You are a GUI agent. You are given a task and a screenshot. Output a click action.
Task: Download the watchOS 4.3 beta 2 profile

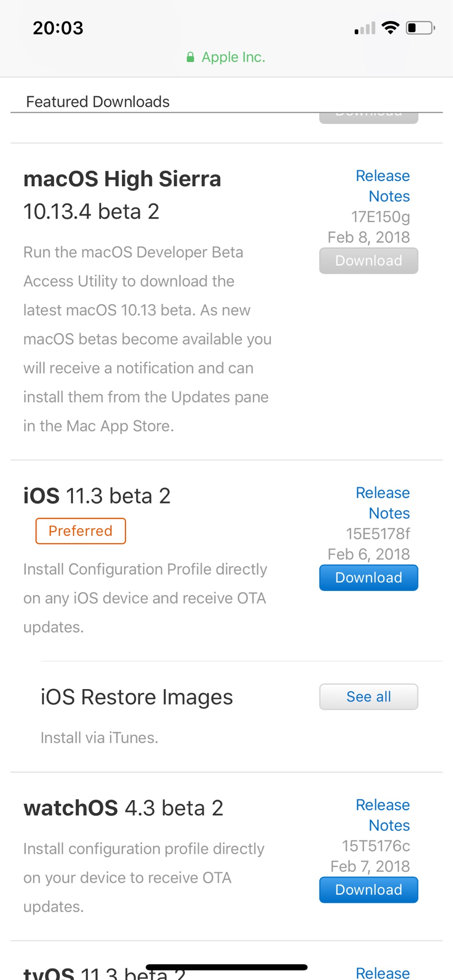click(x=369, y=890)
